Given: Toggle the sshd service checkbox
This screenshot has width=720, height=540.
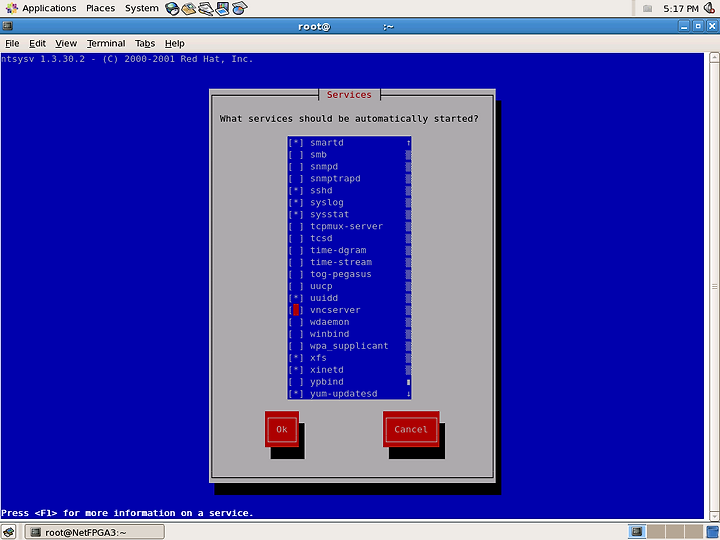Looking at the screenshot, I should click(x=296, y=191).
